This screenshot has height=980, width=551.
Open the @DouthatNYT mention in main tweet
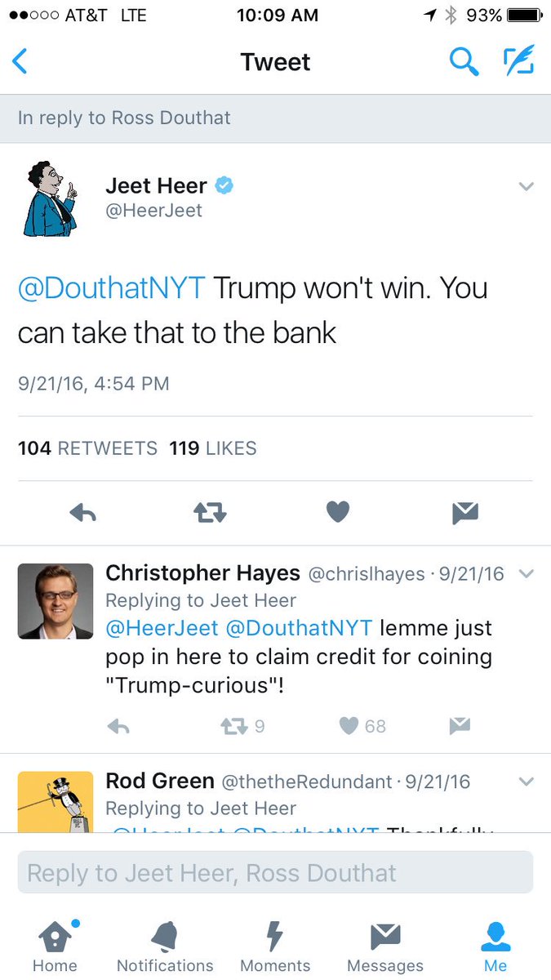pyautogui.click(x=112, y=289)
